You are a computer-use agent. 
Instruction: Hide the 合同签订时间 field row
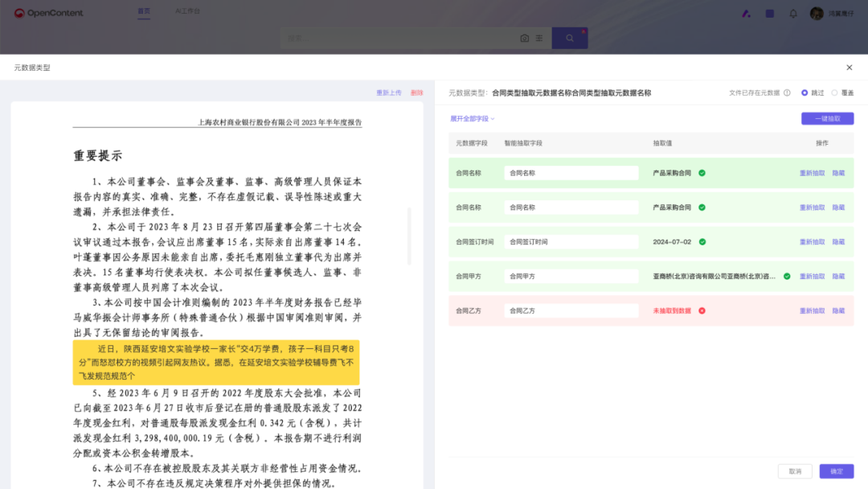pos(838,242)
